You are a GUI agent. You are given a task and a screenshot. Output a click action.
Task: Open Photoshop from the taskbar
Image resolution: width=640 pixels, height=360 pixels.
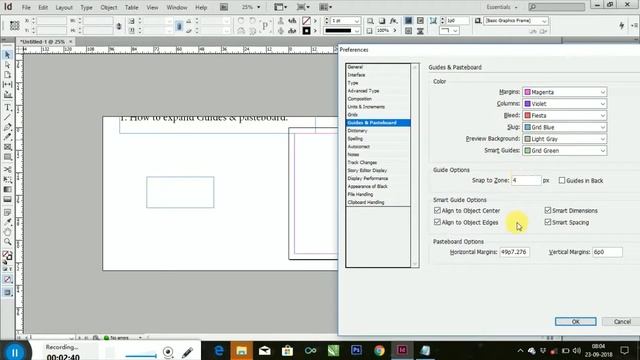356,350
